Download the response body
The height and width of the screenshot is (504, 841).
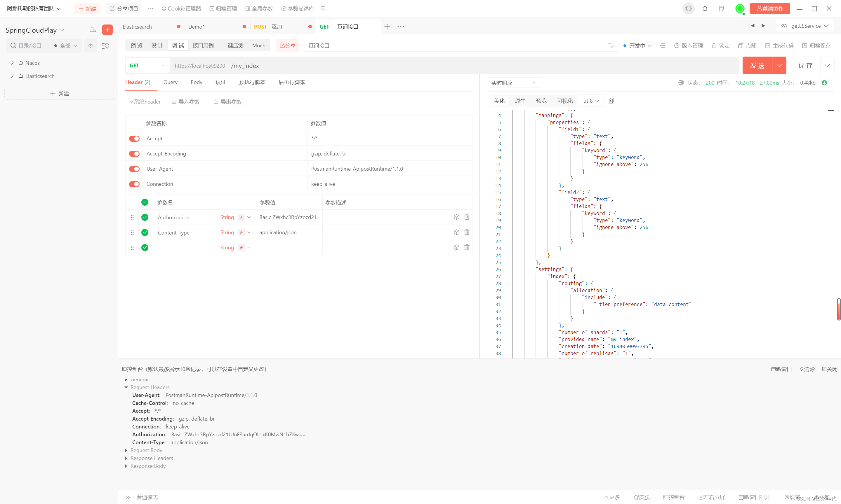coord(825,83)
